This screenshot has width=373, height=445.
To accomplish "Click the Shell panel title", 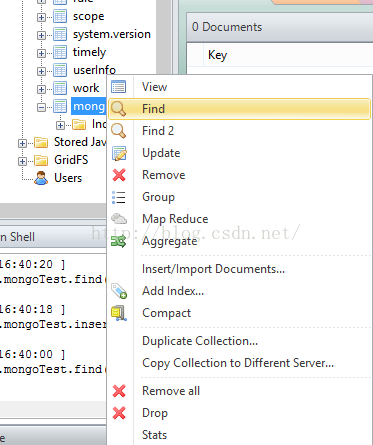I will point(17,237).
